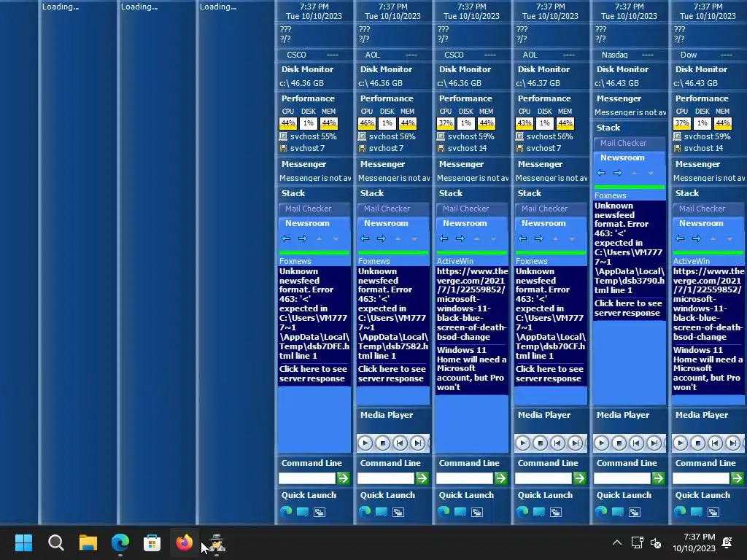Screen dimensions: 747x560
Task: Open Firefox from the taskbar
Action: [x=185, y=542]
